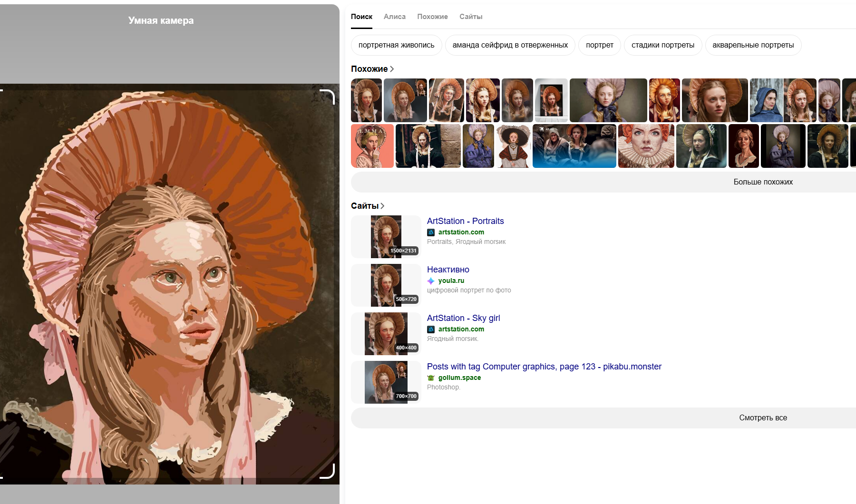Expand the Похожие section chevron
856x504 pixels.
(392, 69)
